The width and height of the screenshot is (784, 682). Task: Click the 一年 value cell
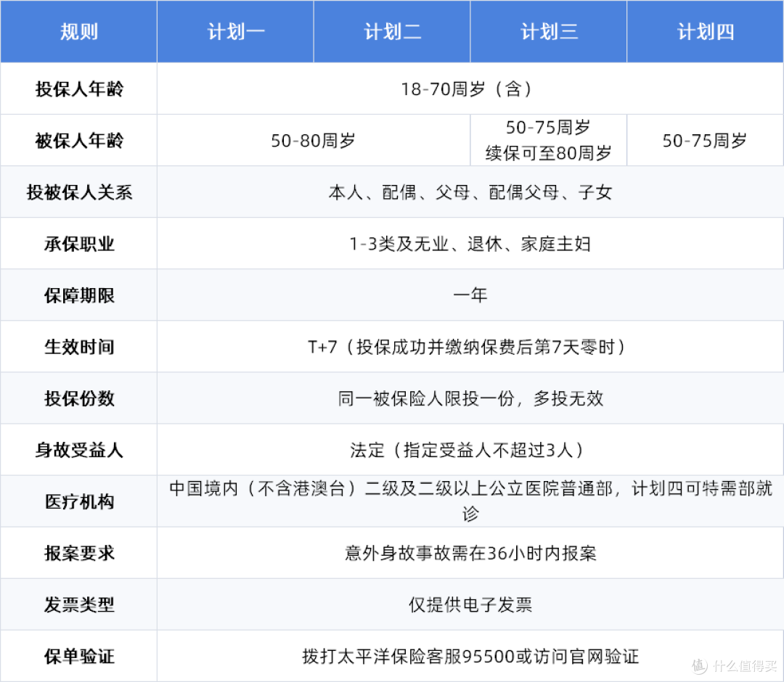click(x=470, y=295)
